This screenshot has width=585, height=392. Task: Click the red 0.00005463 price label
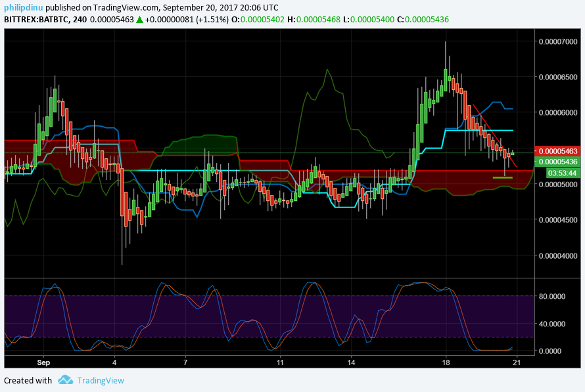pos(558,151)
